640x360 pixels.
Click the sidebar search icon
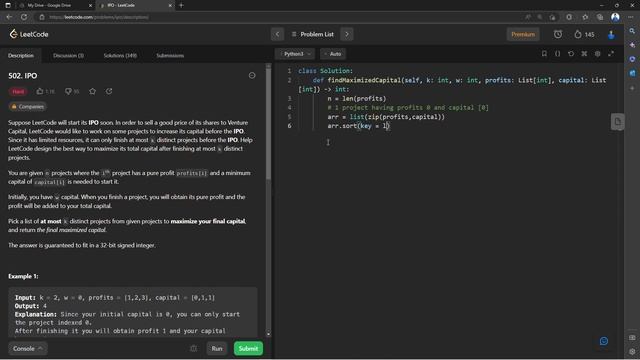[632, 31]
